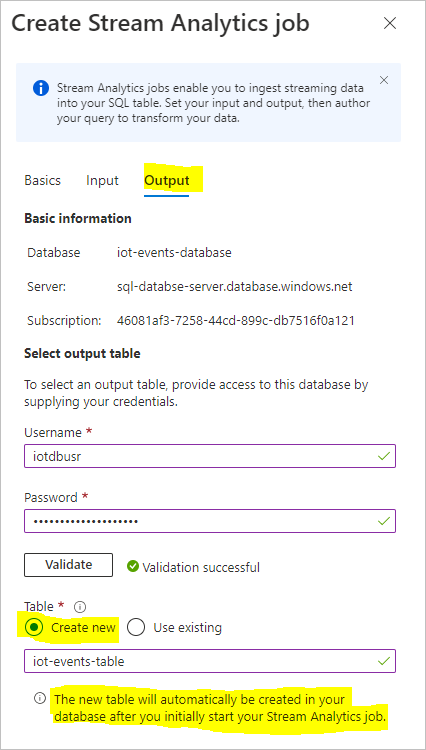Image resolution: width=426 pixels, height=750 pixels.
Task: Click the Validate button
Action: [x=68, y=565]
